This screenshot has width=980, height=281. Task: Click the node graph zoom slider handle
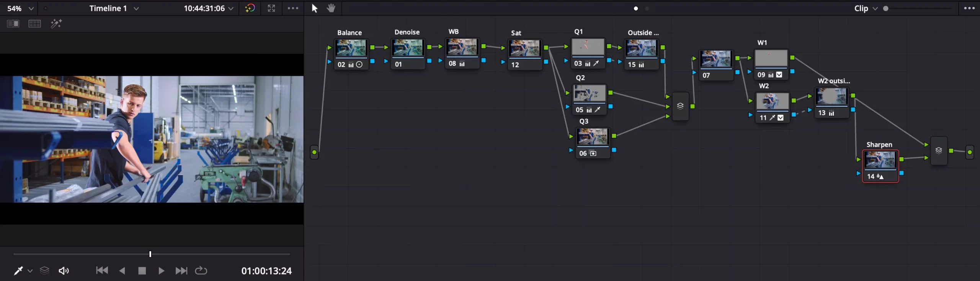pyautogui.click(x=885, y=8)
